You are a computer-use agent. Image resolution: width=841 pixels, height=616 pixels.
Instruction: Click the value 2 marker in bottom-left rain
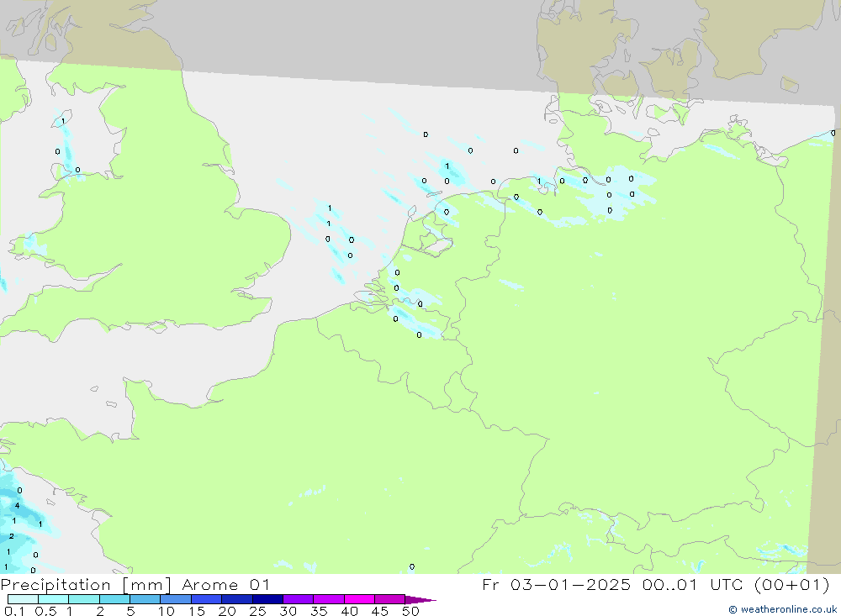point(11,536)
